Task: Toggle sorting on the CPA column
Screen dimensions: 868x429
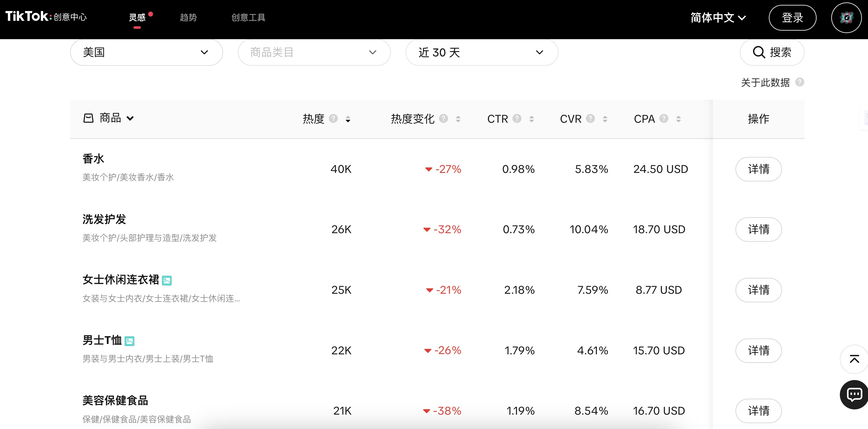Action: [678, 119]
